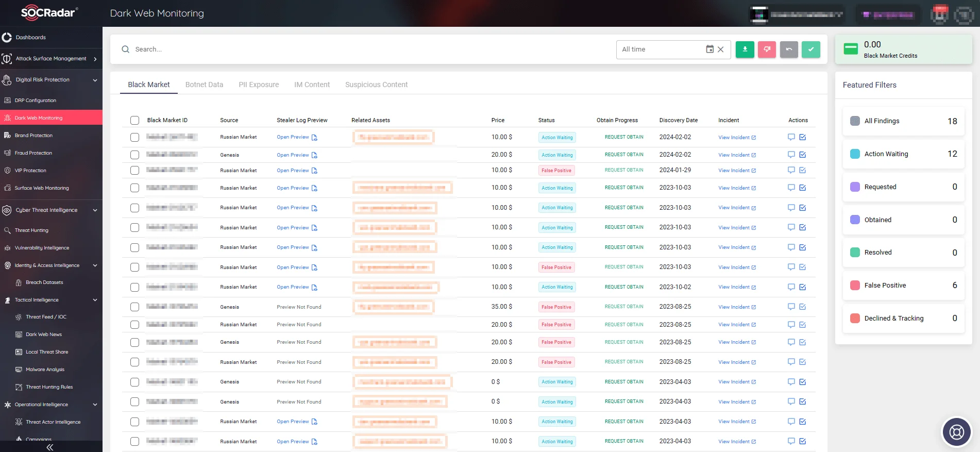Viewport: 980px width, 452px height.
Task: Check the row dated 2023-10-02
Action: (x=134, y=287)
